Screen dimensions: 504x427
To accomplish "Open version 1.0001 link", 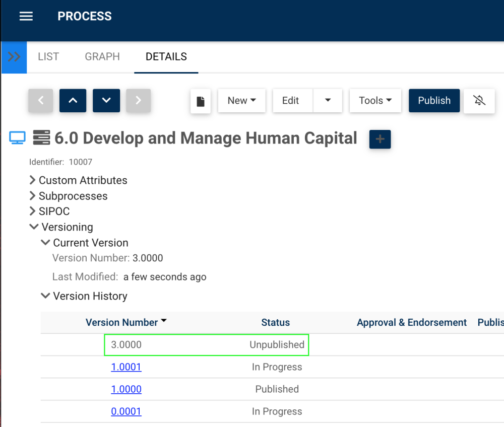I will pyautogui.click(x=126, y=367).
